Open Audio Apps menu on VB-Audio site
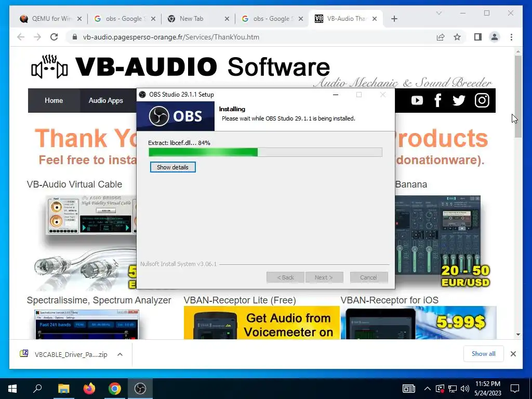 click(106, 100)
